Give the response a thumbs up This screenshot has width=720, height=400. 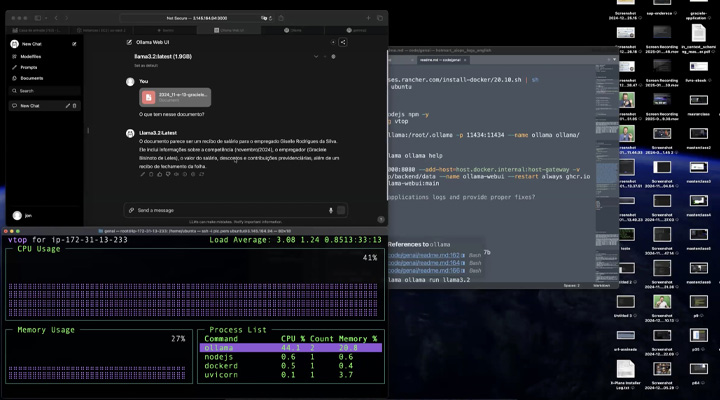pos(159,175)
